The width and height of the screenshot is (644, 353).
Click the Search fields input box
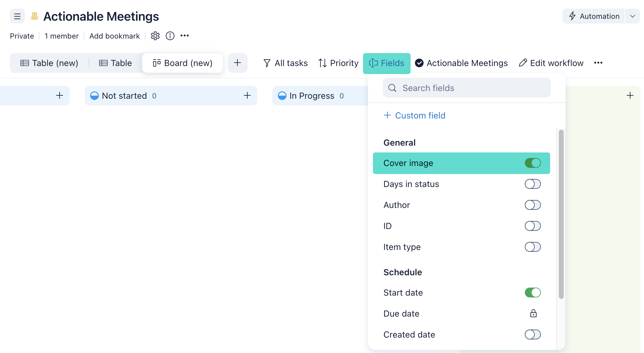coord(466,88)
